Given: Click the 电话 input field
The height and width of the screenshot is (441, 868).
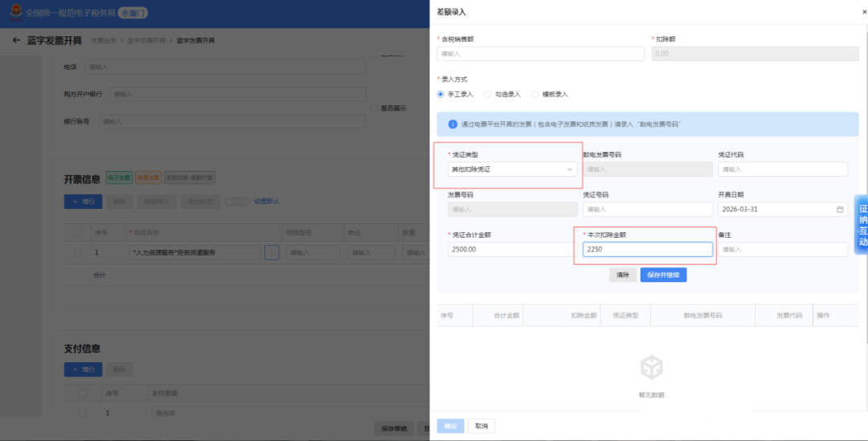Looking at the screenshot, I should pos(225,67).
